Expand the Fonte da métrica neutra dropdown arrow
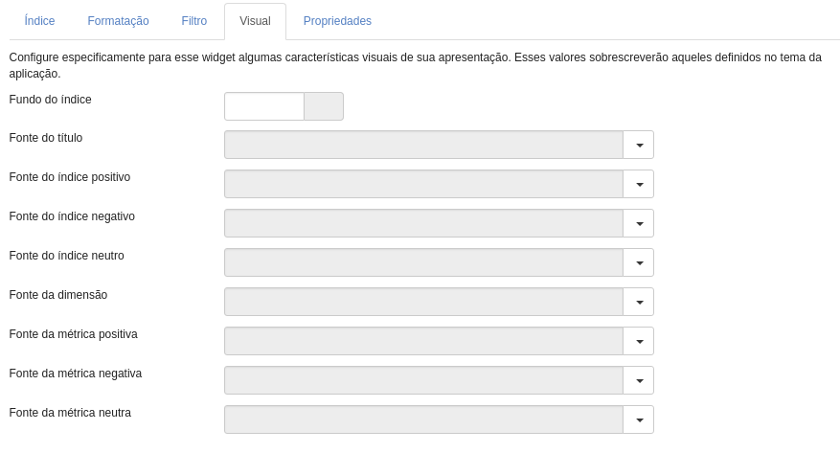Image resolution: width=840 pixels, height=453 pixels. 639,419
